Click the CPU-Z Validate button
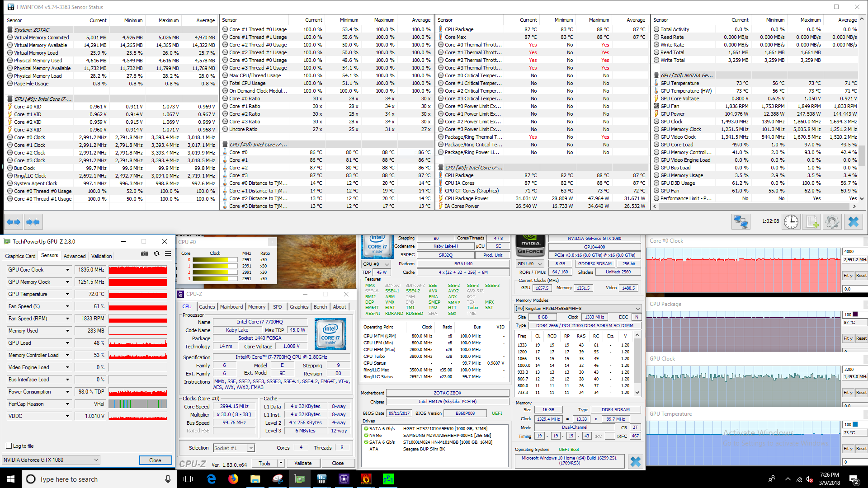 tap(302, 463)
